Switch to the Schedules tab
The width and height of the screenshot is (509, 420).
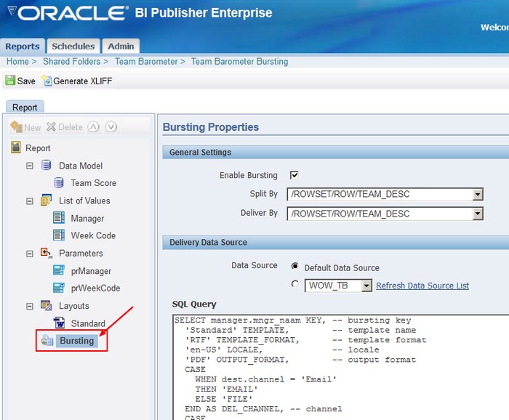coord(73,47)
